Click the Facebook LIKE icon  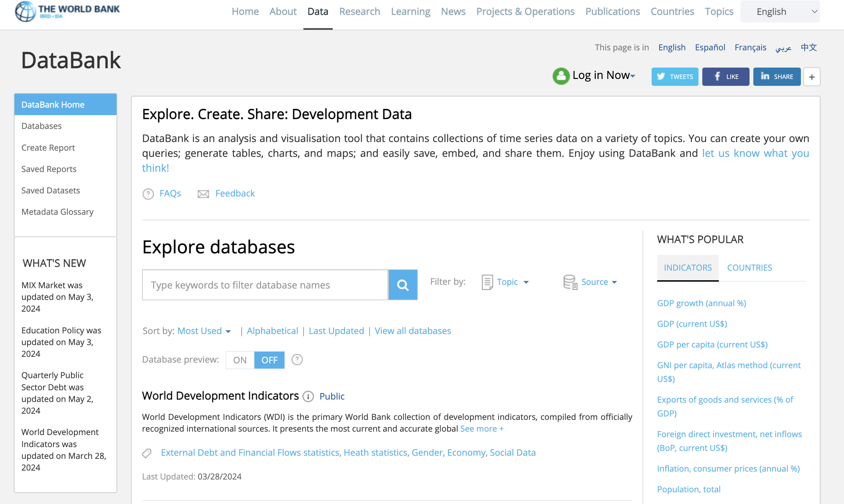[717, 77]
